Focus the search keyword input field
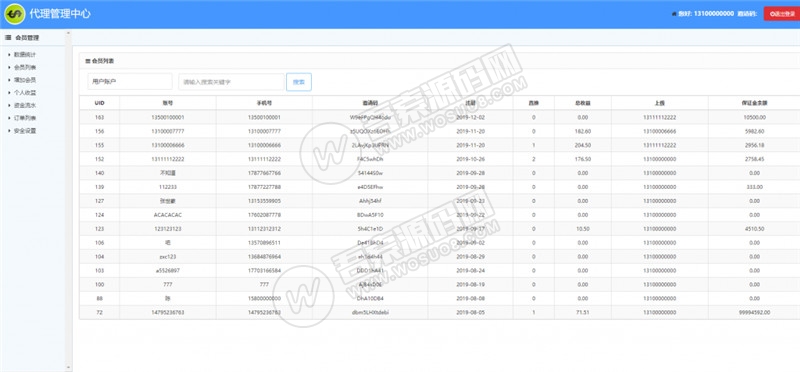 pyautogui.click(x=231, y=82)
